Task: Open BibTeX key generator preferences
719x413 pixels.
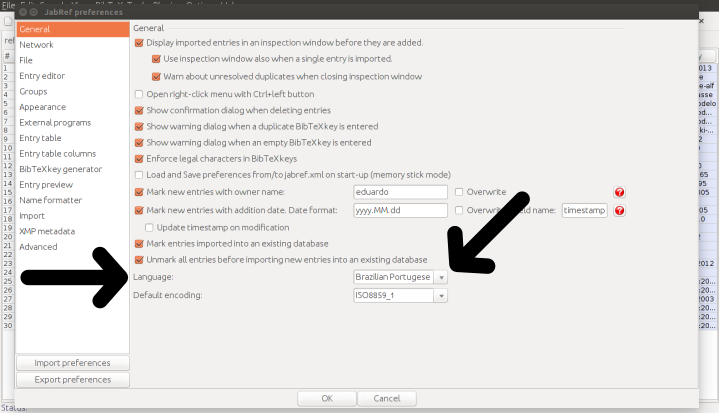Action: pos(73,169)
